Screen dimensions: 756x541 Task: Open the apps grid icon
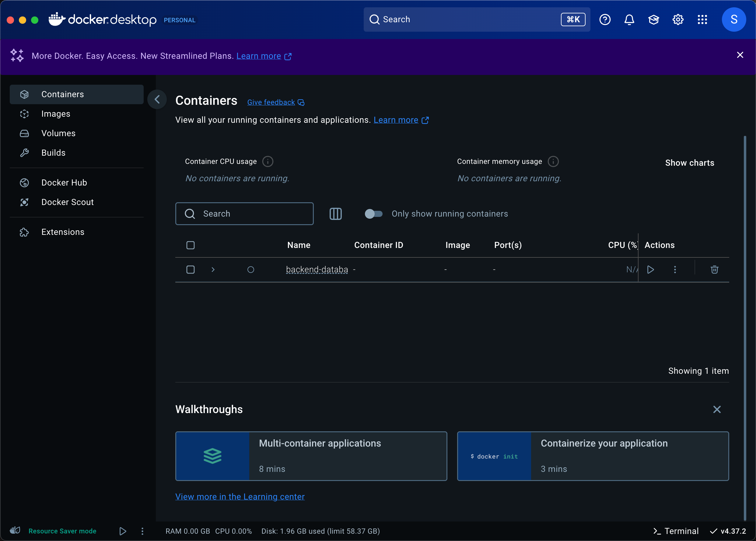702,20
